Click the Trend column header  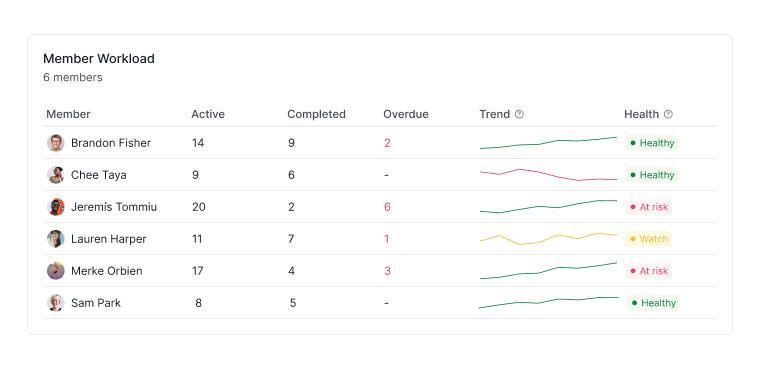point(494,114)
